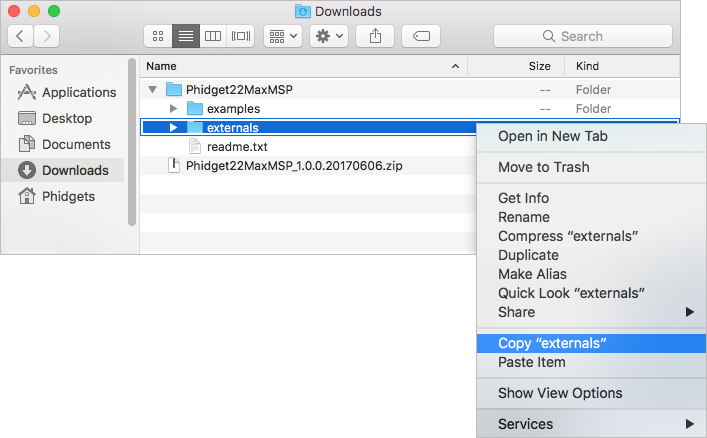
Task: Choose Paste Item
Action: coord(591,362)
